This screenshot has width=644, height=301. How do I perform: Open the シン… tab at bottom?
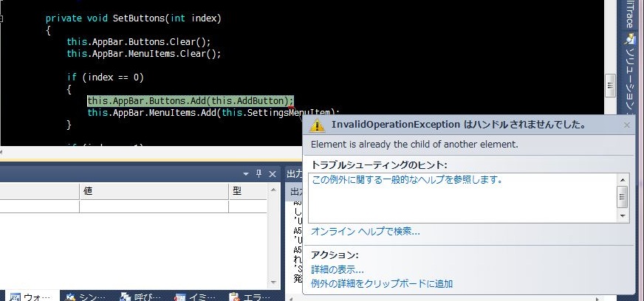pyautogui.click(x=86, y=296)
